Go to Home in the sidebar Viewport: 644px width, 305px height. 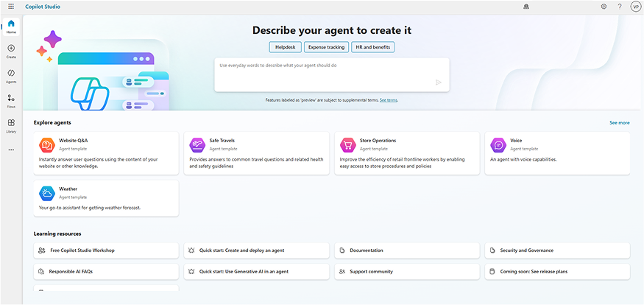[x=11, y=27]
